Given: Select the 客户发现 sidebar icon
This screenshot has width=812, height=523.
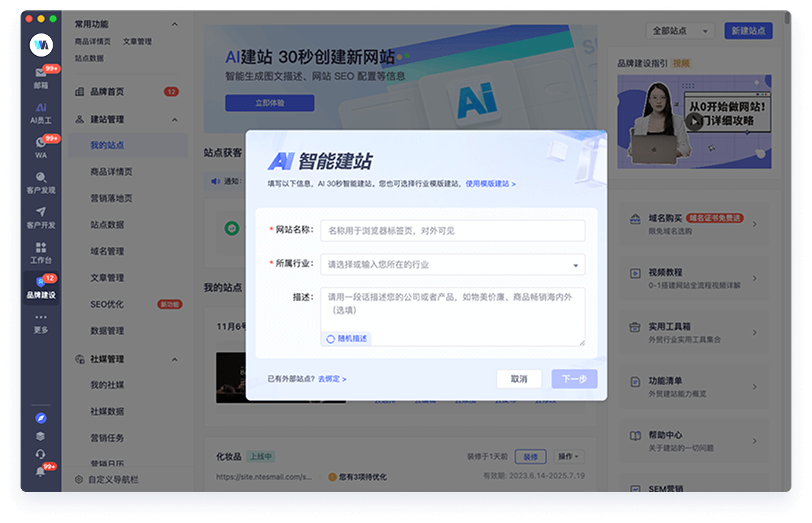Looking at the screenshot, I should (40, 182).
